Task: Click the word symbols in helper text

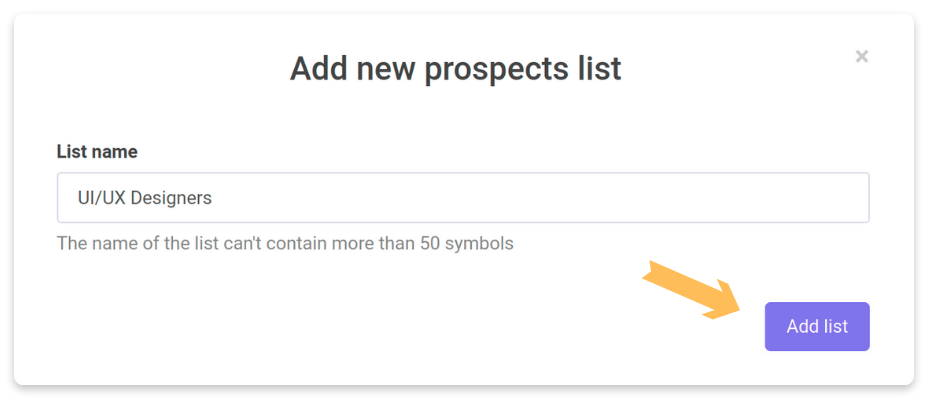Action: (479, 243)
